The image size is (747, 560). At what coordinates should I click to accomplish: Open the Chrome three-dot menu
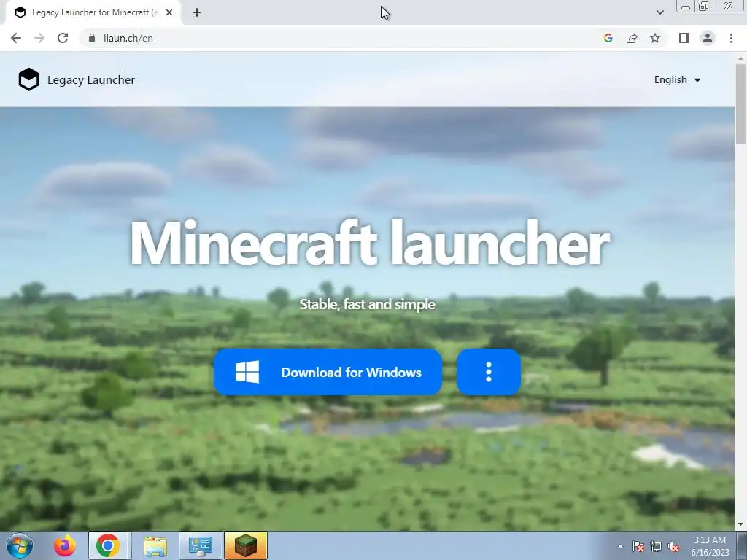point(731,38)
